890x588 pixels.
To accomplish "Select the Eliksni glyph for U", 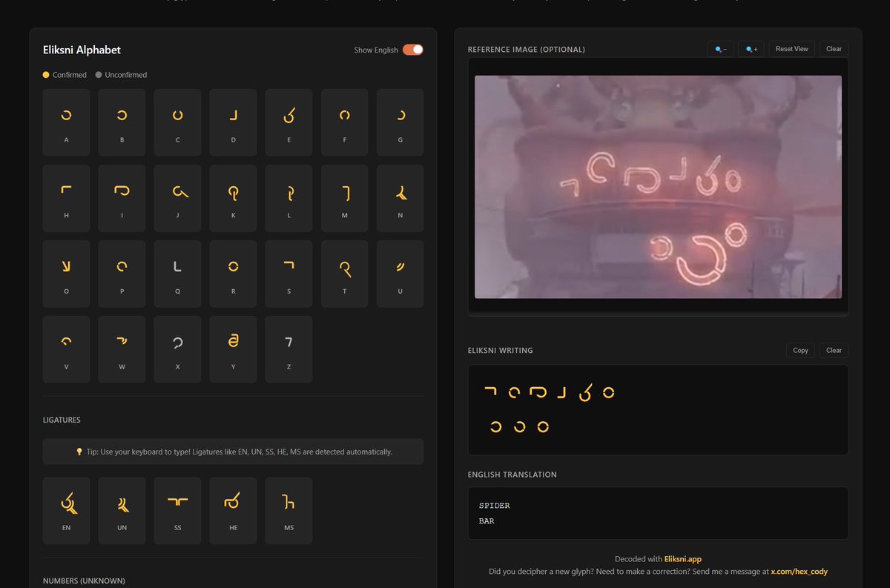I will point(400,274).
